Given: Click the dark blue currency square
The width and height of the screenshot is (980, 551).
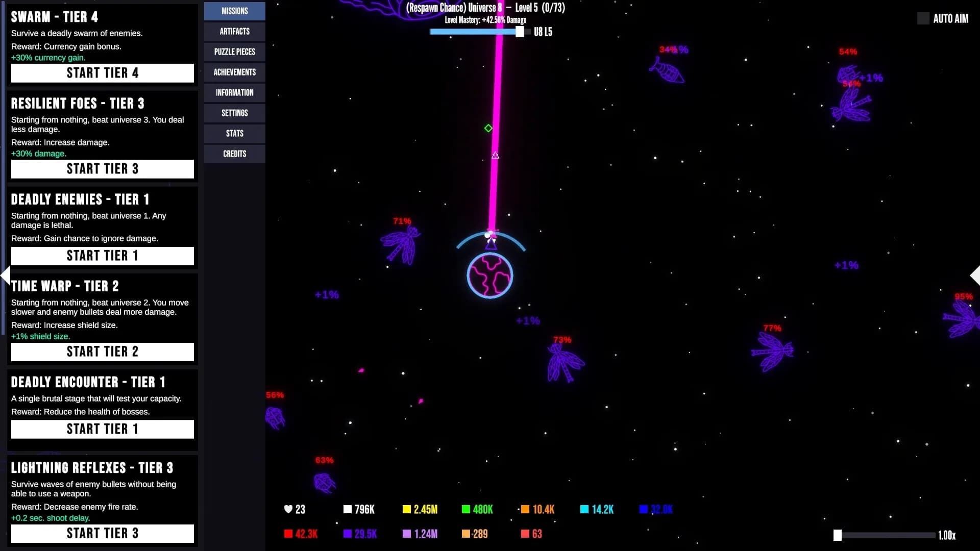Looking at the screenshot, I should (644, 509).
